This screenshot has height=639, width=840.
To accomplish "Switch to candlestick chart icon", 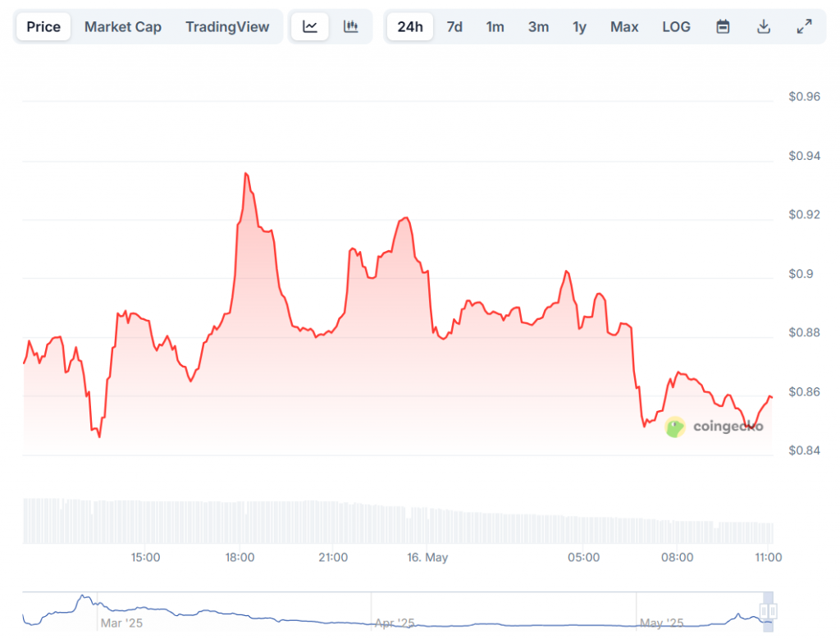I will click(x=351, y=27).
